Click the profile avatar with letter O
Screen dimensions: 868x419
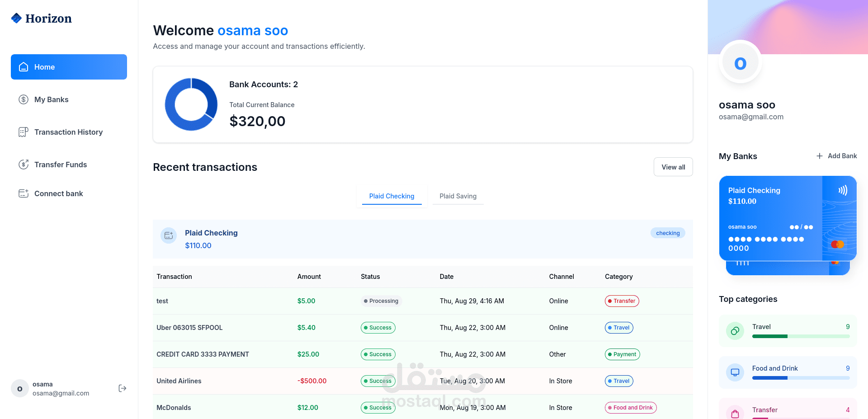click(x=740, y=63)
